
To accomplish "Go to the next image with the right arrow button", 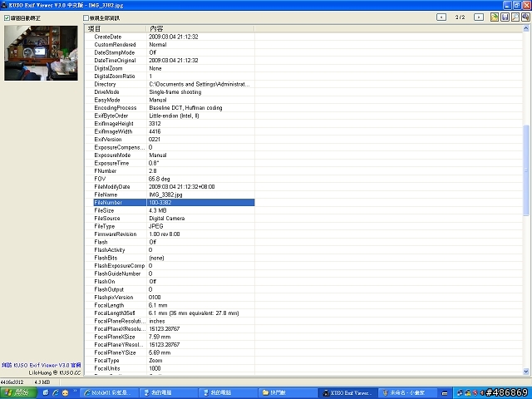I will click(x=479, y=17).
